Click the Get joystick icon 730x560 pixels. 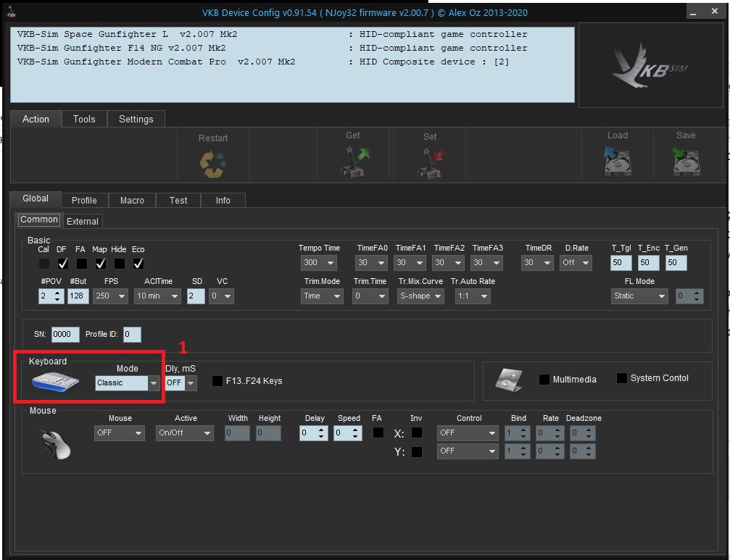coord(354,162)
